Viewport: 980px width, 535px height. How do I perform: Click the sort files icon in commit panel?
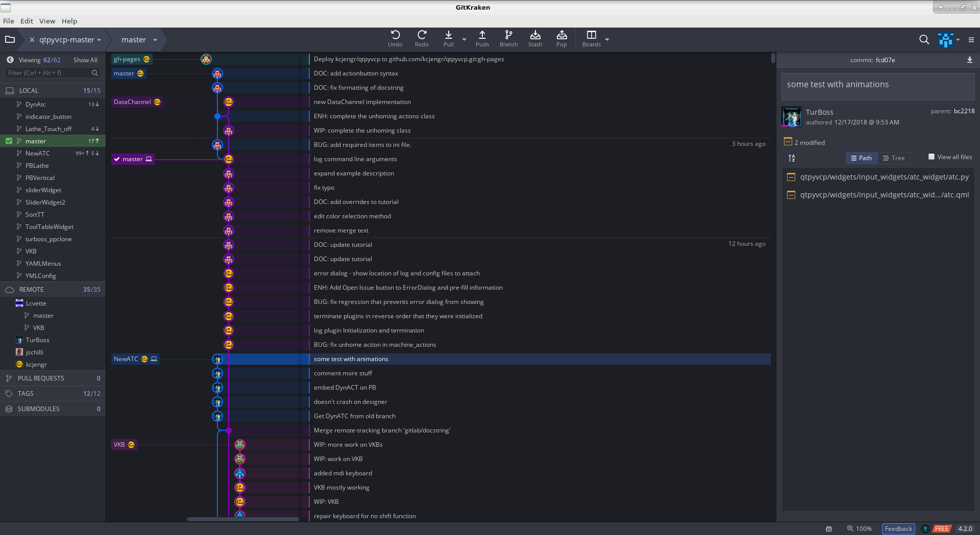coord(792,158)
